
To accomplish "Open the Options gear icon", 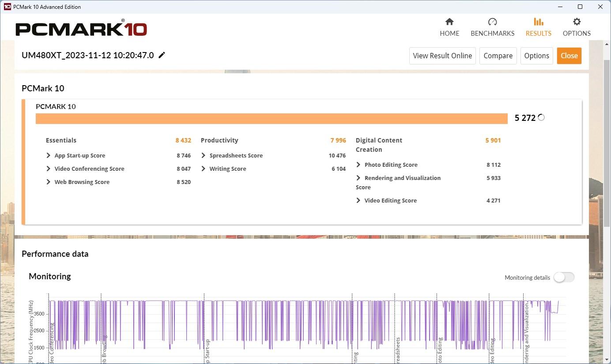I will (x=577, y=22).
